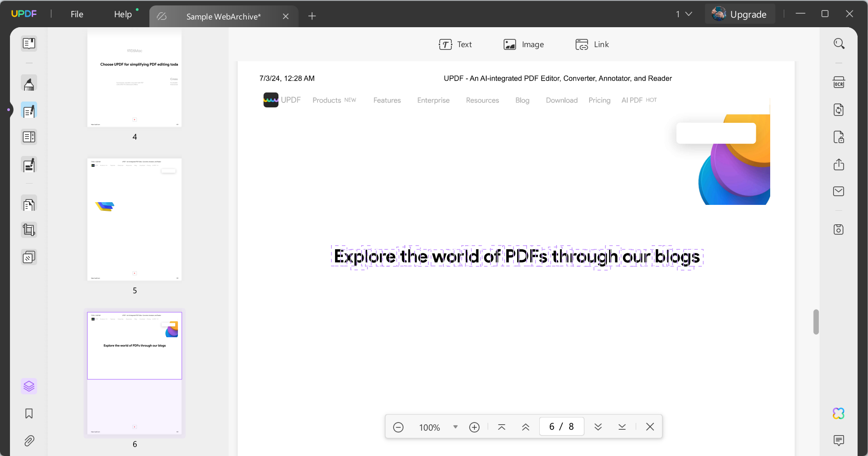Screen dimensions: 868x456
Task: Open the Attachment paperclip panel
Action: (x=29, y=441)
